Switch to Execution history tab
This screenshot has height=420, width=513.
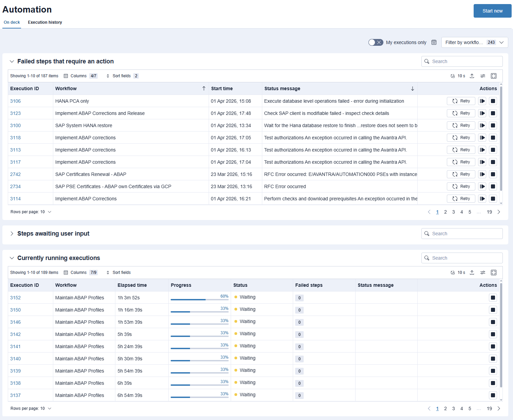pyautogui.click(x=45, y=22)
